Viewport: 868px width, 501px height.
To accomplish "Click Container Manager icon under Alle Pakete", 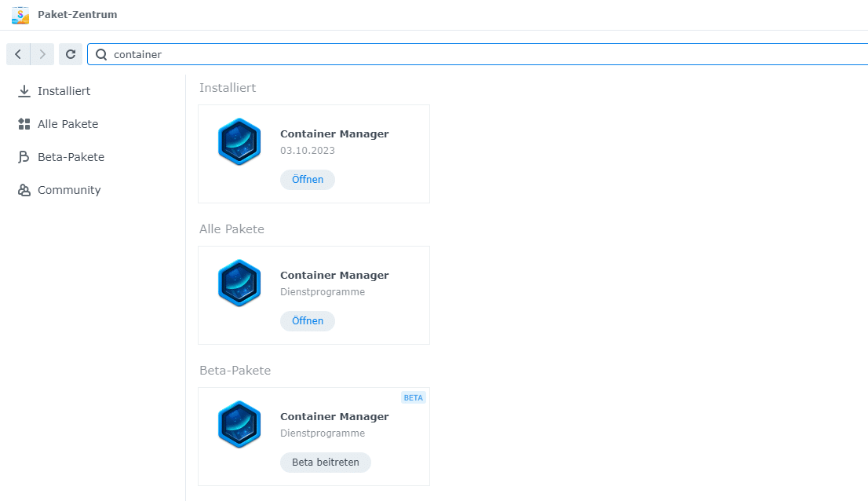I will [x=239, y=283].
